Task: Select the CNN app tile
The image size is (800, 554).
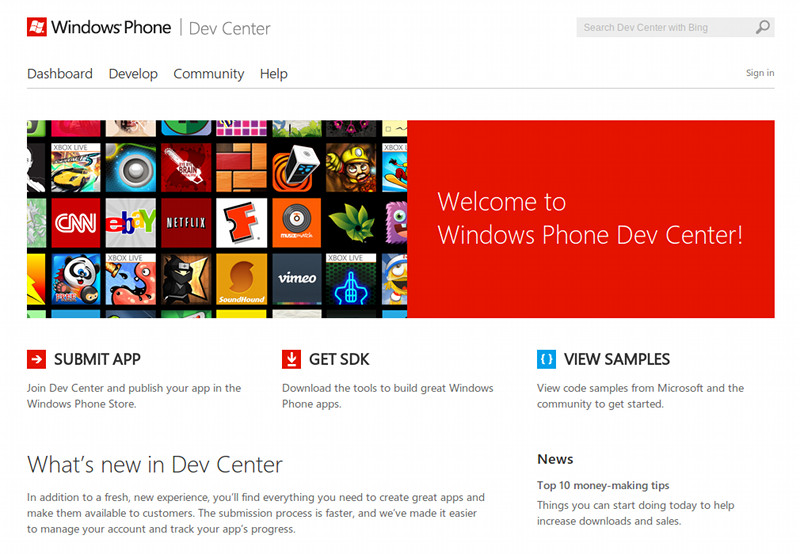Action: (76, 223)
